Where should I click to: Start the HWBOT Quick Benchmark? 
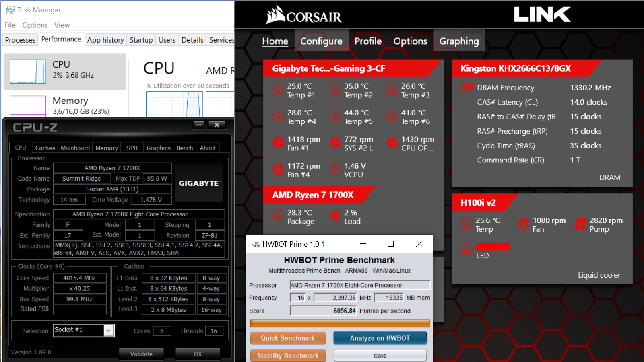pyautogui.click(x=288, y=338)
